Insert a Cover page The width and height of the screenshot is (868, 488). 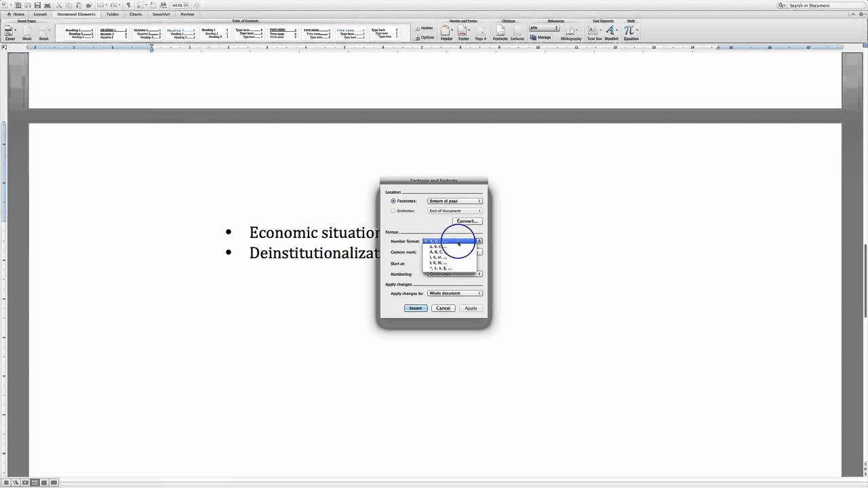(x=10, y=33)
